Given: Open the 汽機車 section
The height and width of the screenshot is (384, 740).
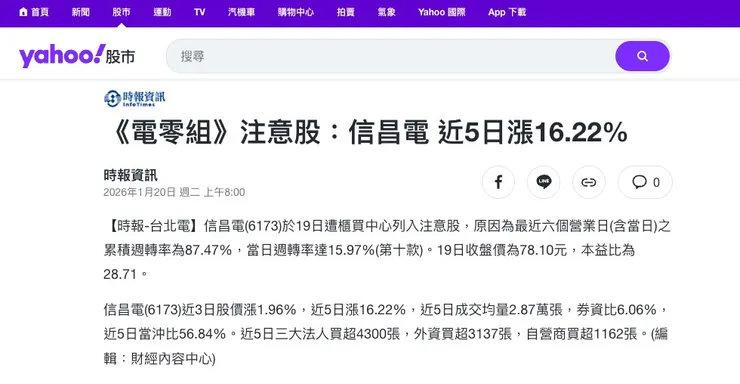Looking at the screenshot, I should coord(242,12).
